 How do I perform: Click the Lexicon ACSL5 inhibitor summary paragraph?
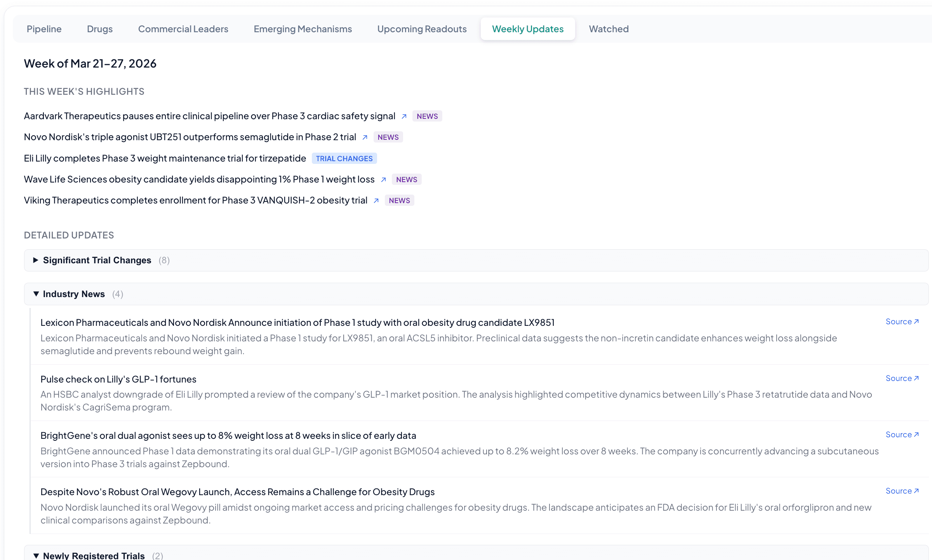point(439,344)
